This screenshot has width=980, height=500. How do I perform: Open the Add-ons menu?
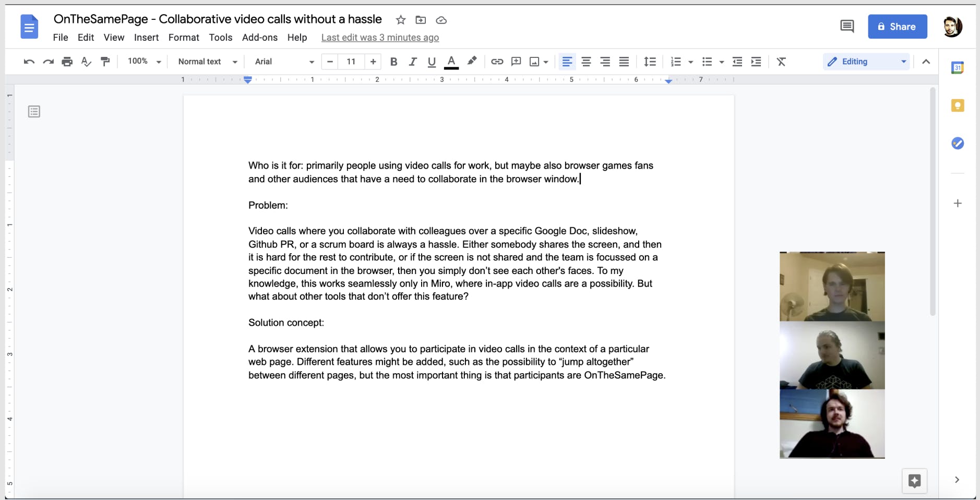pos(260,38)
